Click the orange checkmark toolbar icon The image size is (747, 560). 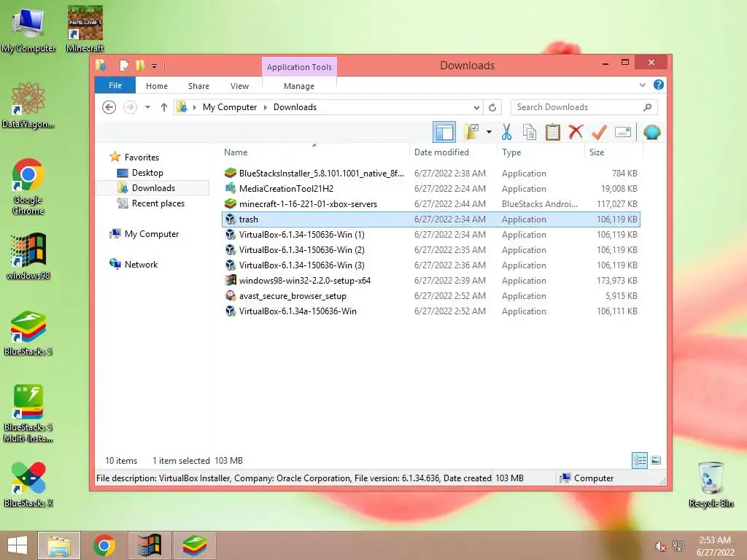coord(599,132)
